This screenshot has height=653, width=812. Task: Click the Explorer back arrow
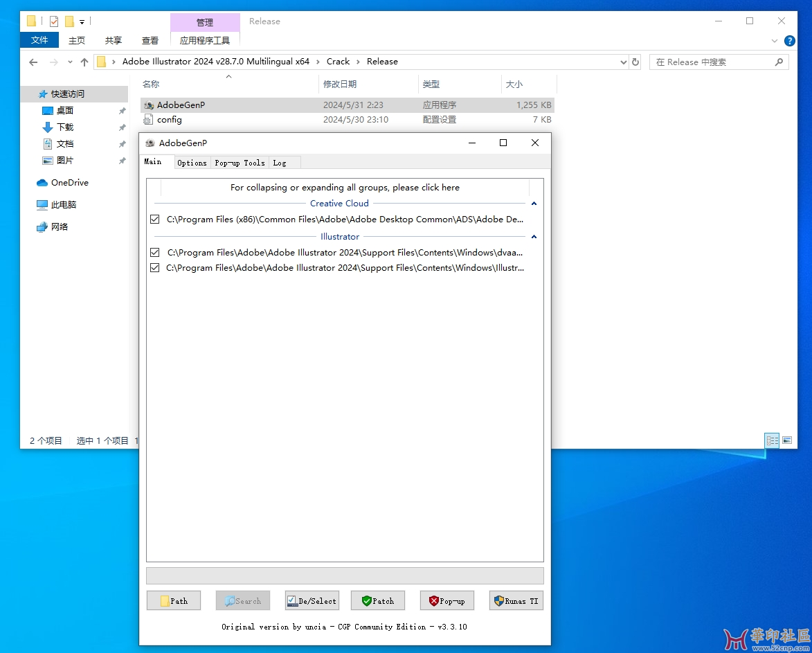(34, 62)
